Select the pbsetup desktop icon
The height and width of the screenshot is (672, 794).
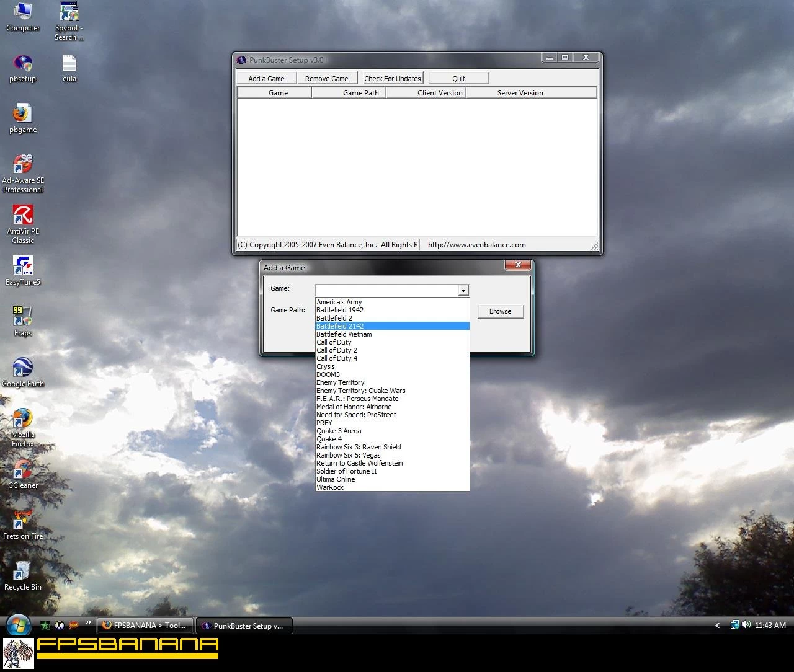coord(23,68)
